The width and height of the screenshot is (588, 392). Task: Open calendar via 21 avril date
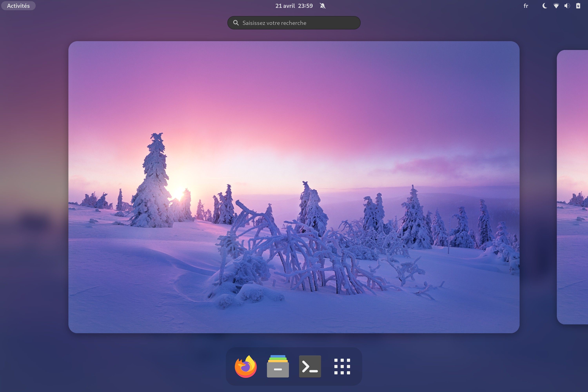point(285,6)
